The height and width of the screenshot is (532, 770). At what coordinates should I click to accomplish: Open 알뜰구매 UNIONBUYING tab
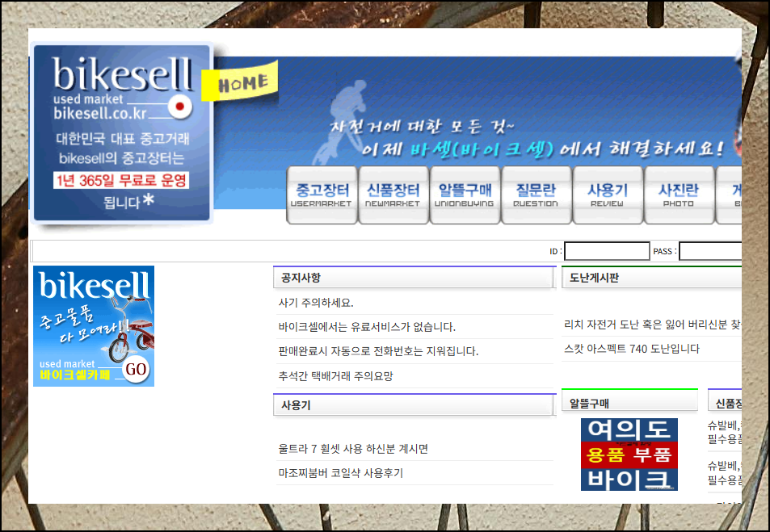click(464, 195)
